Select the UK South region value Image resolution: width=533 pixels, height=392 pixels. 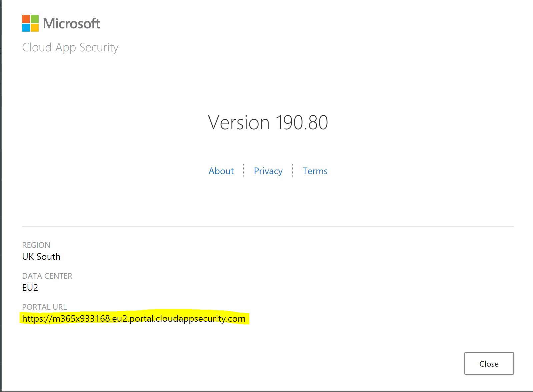click(41, 257)
